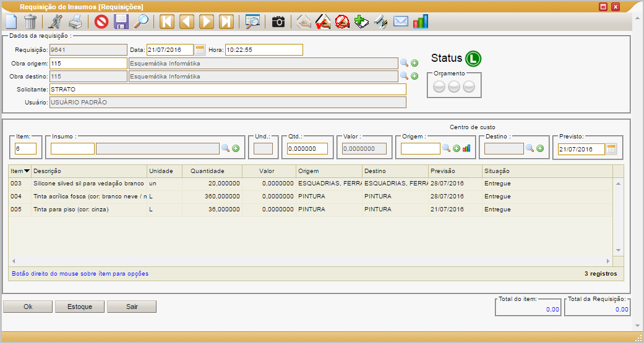
Task: Click table scrollbar down arrow
Action: [x=618, y=250]
